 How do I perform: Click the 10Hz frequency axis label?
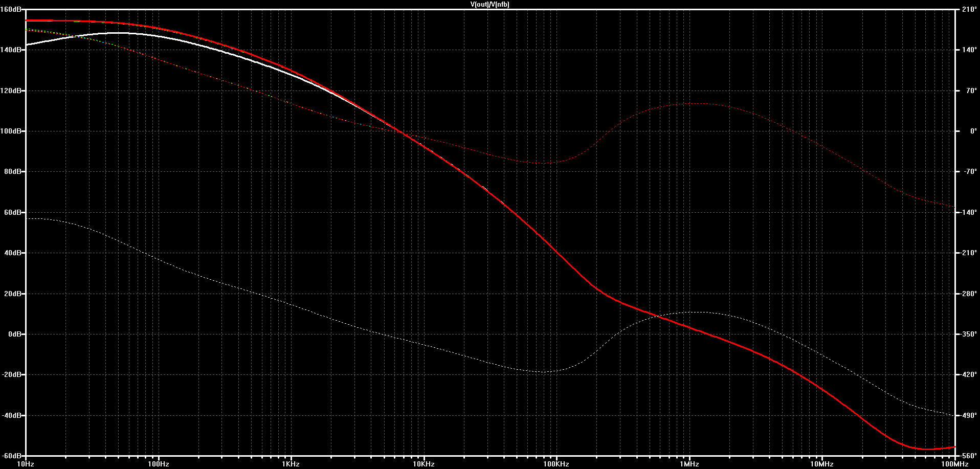pyautogui.click(x=26, y=464)
